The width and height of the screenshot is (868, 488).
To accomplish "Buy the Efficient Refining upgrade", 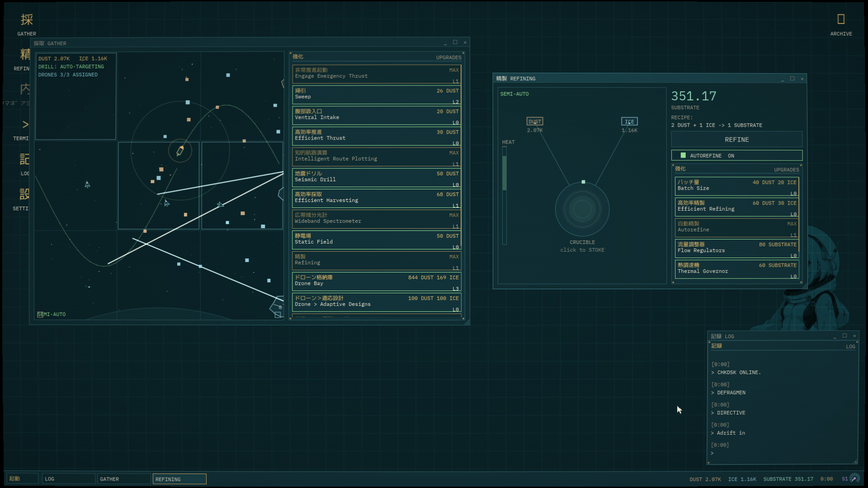I will (x=737, y=208).
